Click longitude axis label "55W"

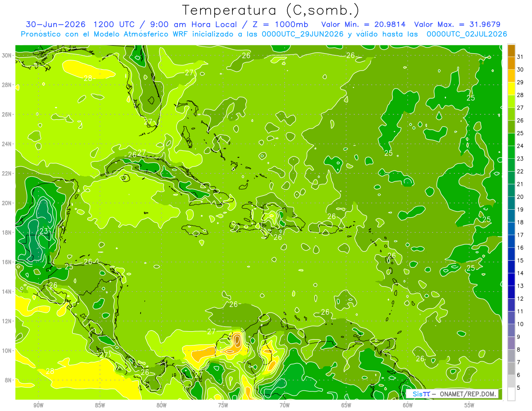[469, 405]
